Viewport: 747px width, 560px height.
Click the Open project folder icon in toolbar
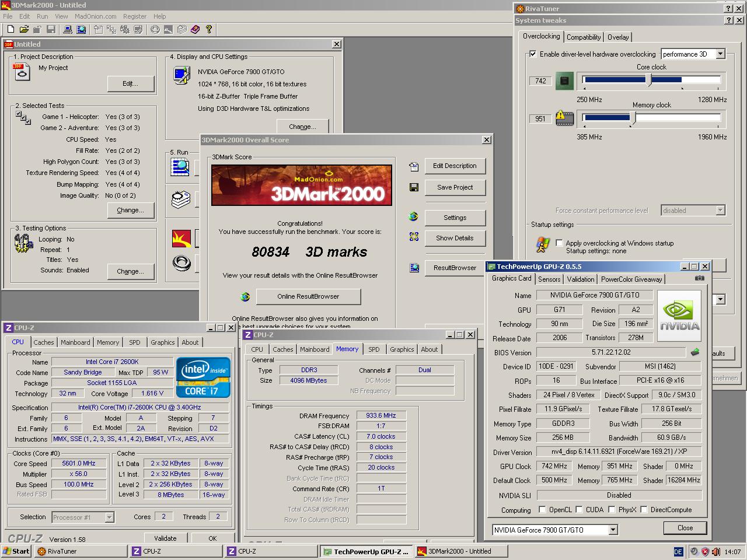click(24, 29)
